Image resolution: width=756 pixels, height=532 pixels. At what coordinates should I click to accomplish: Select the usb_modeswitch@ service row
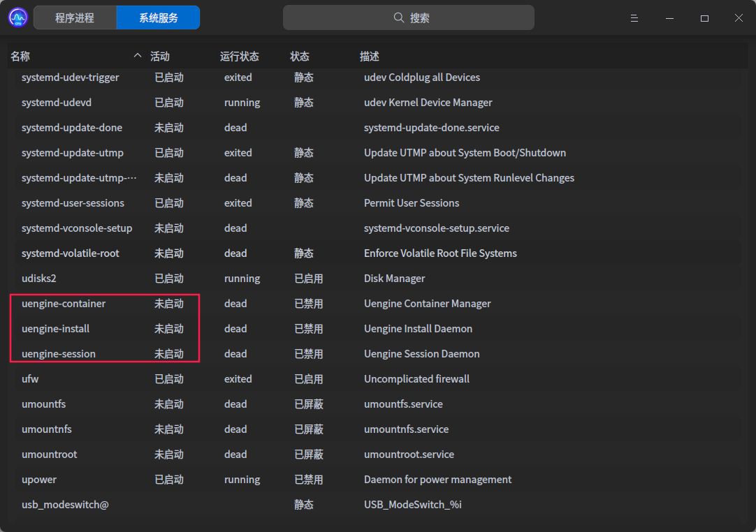coord(65,505)
